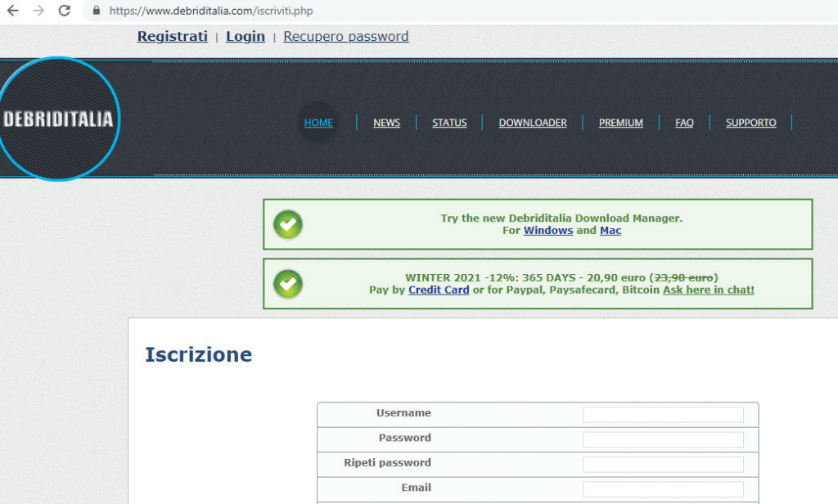Open the STATUS menu item
The width and height of the screenshot is (838, 504).
click(x=449, y=123)
